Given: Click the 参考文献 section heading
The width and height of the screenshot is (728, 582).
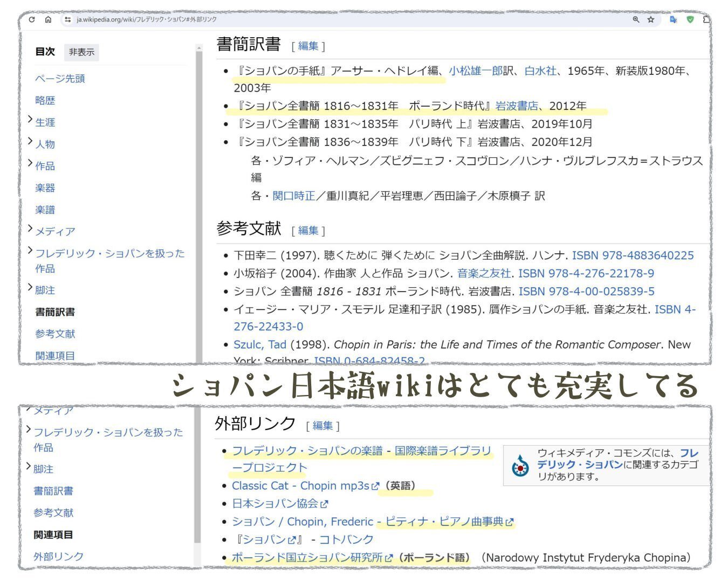Looking at the screenshot, I should [249, 228].
